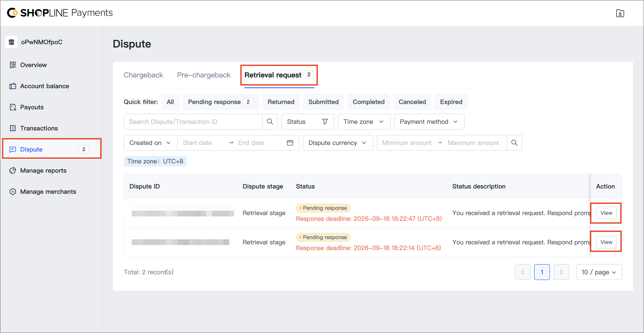Go to Payouts in the sidebar
The image size is (644, 333).
pyautogui.click(x=51, y=107)
